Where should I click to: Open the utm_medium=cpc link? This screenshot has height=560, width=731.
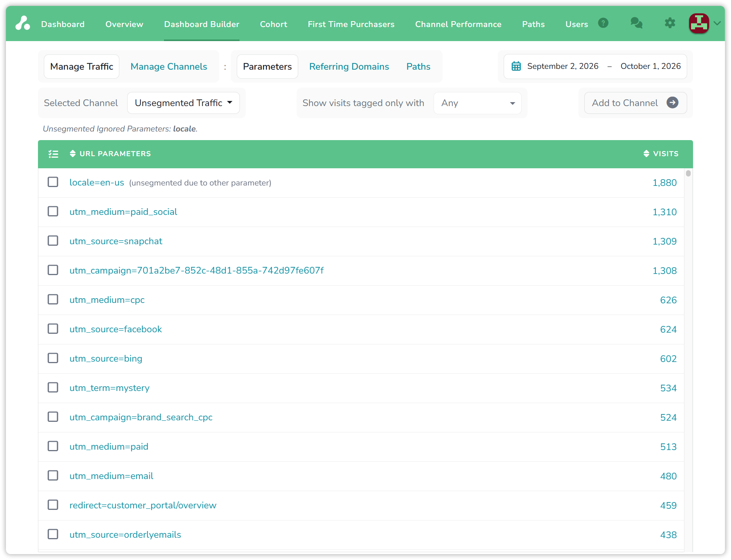tap(107, 300)
